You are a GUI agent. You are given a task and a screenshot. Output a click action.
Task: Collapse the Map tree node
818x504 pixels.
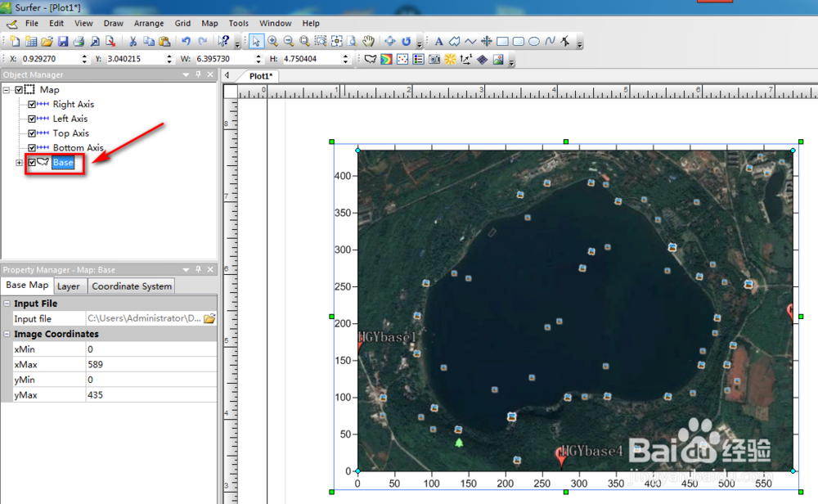7,90
